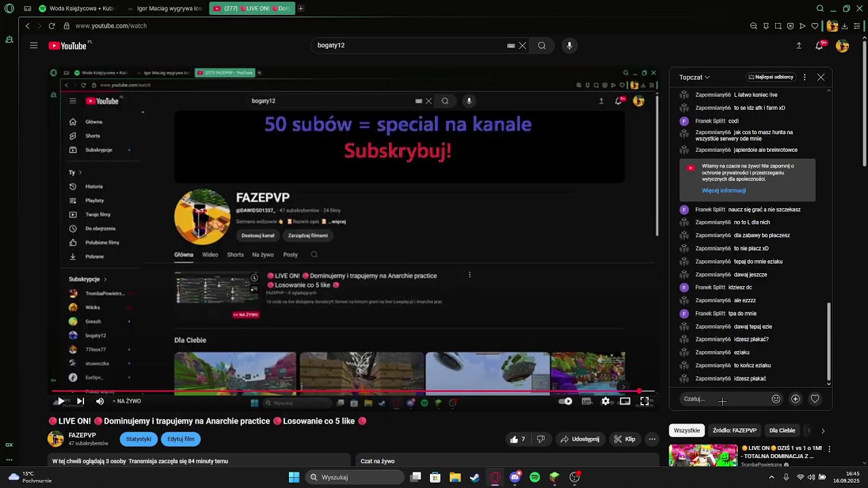This screenshot has width=868, height=488.
Task: Open the YouTube hamburger guide menu
Action: [34, 45]
